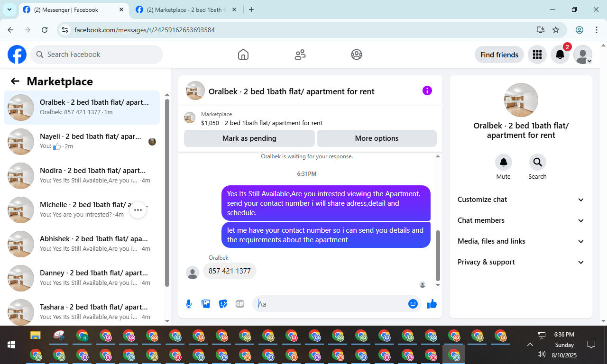Open the Chrome profile icon
This screenshot has width=607, height=364.
pyautogui.click(x=579, y=30)
